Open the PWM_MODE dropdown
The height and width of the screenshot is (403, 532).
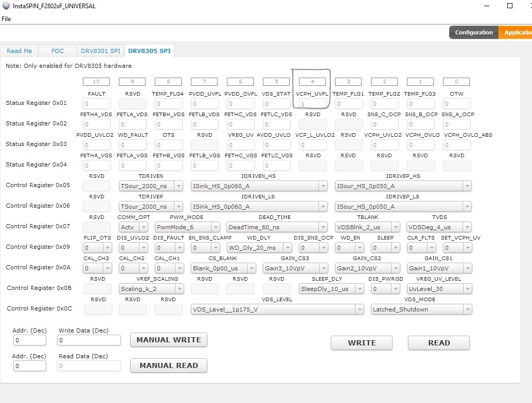pyautogui.click(x=187, y=227)
